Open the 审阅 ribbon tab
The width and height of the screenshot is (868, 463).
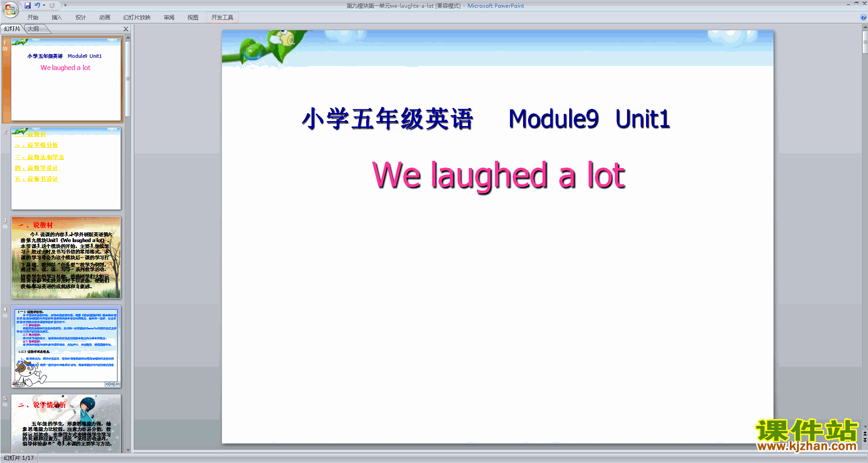(x=169, y=18)
